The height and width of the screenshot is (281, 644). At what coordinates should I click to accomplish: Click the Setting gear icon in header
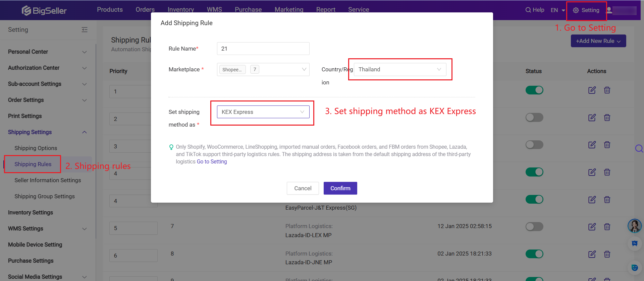click(576, 10)
